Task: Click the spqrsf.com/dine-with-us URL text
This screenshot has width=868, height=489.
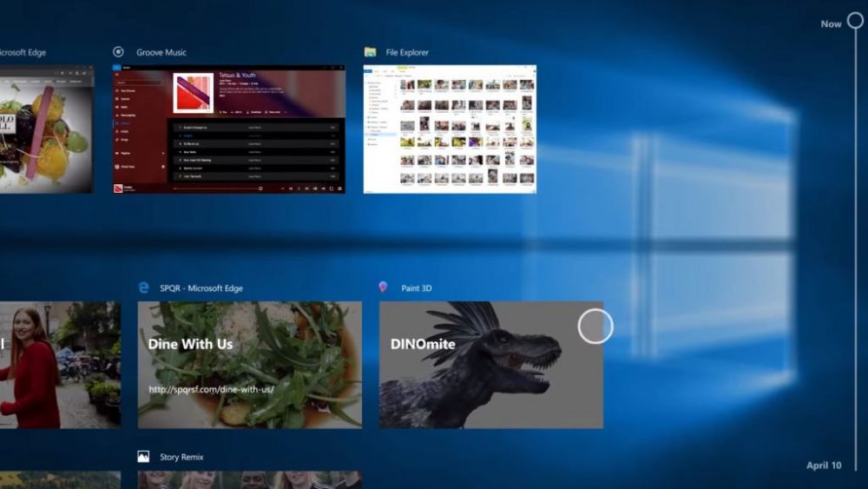Action: [212, 389]
